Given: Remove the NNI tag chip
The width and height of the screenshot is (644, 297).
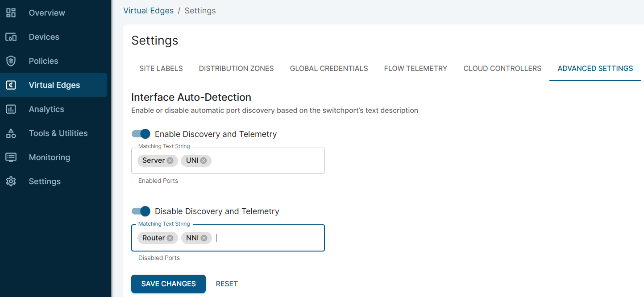Looking at the screenshot, I should (204, 238).
